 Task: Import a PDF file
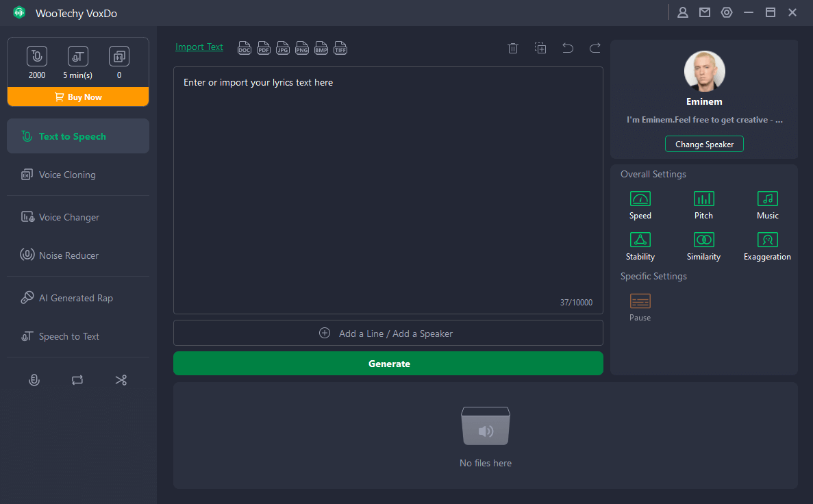[264, 48]
